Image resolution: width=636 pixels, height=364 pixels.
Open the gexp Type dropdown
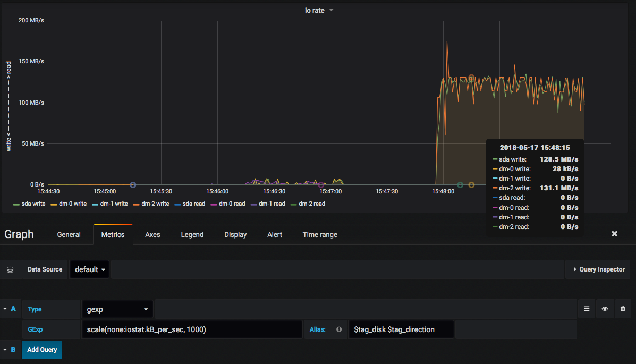coord(117,309)
